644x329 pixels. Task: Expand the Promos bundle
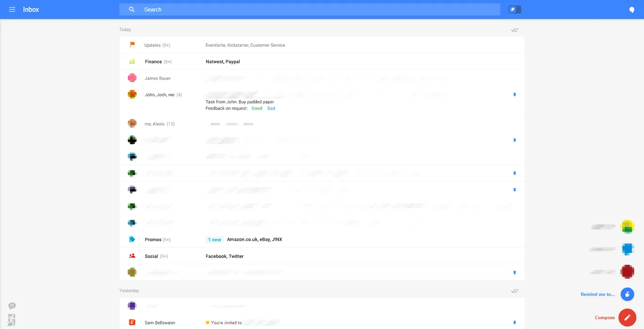pos(153,240)
